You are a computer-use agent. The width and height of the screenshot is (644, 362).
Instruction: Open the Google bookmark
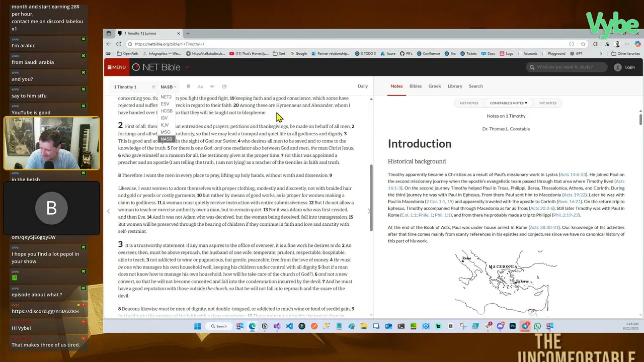tap(298, 53)
